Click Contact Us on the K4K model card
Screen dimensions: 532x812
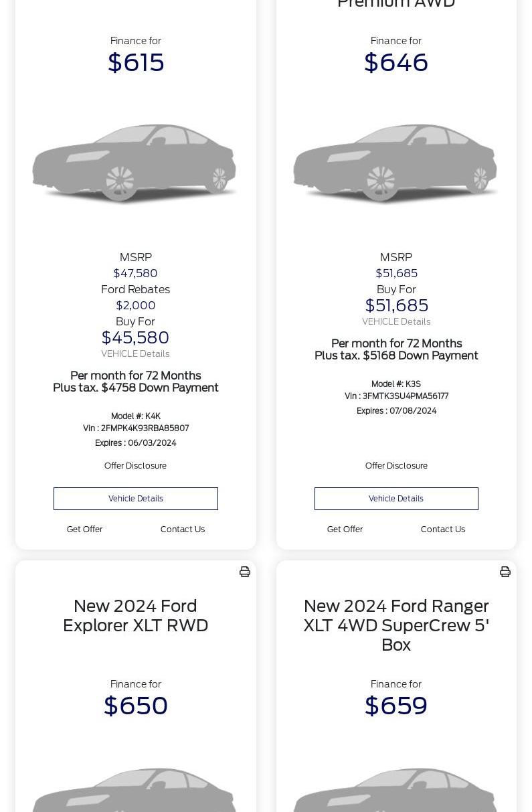click(x=183, y=530)
